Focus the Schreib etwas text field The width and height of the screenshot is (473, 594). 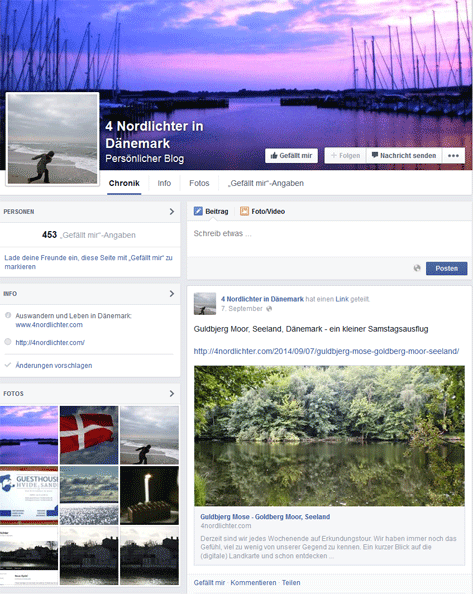click(x=329, y=239)
